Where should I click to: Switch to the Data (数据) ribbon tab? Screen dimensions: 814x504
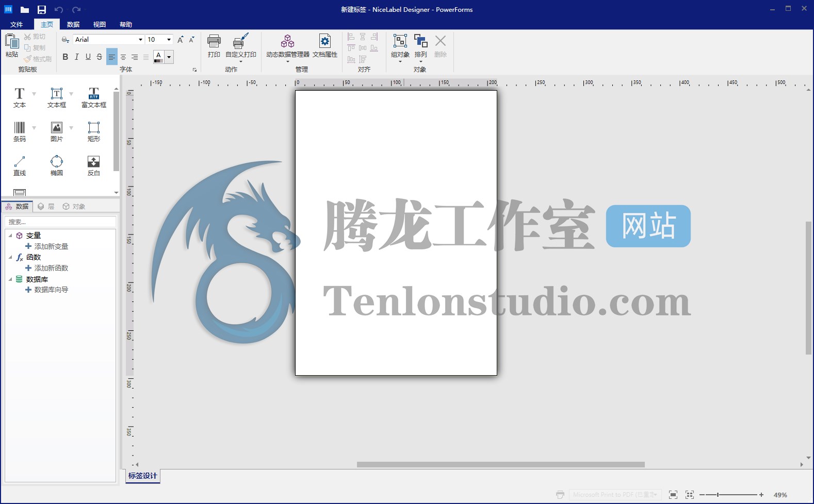pyautogui.click(x=73, y=24)
